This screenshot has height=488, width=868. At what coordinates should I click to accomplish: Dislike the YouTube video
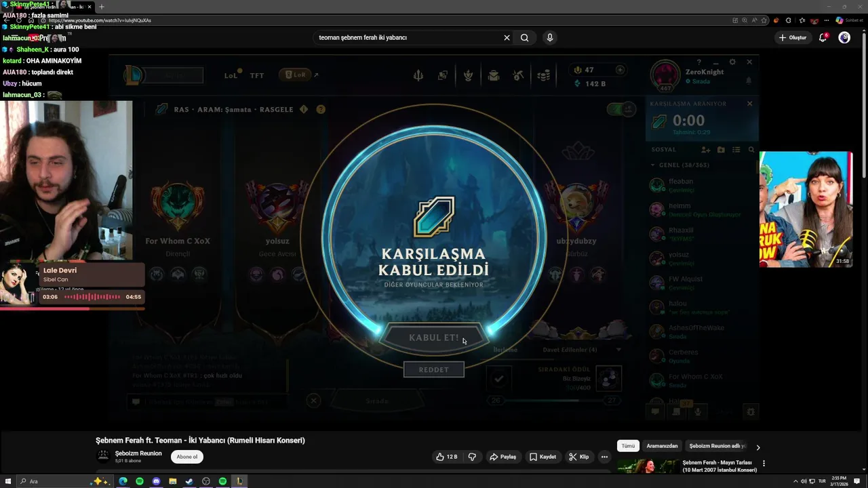point(472,457)
